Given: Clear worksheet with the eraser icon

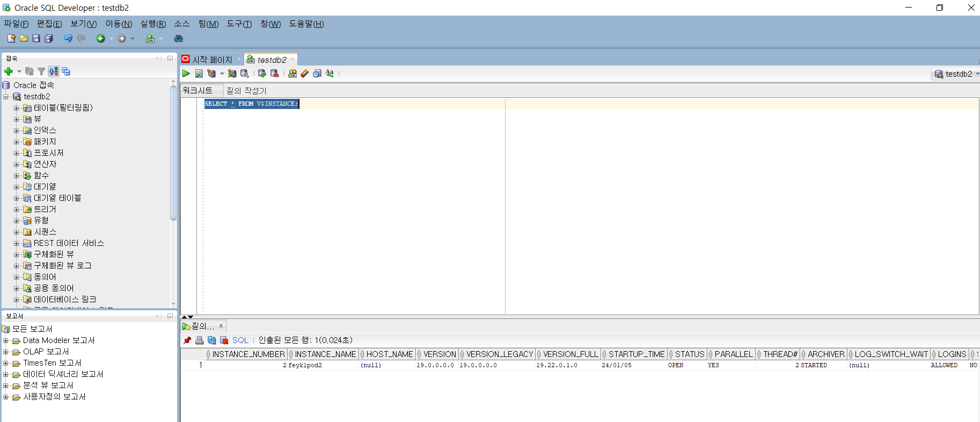Looking at the screenshot, I should tap(305, 74).
